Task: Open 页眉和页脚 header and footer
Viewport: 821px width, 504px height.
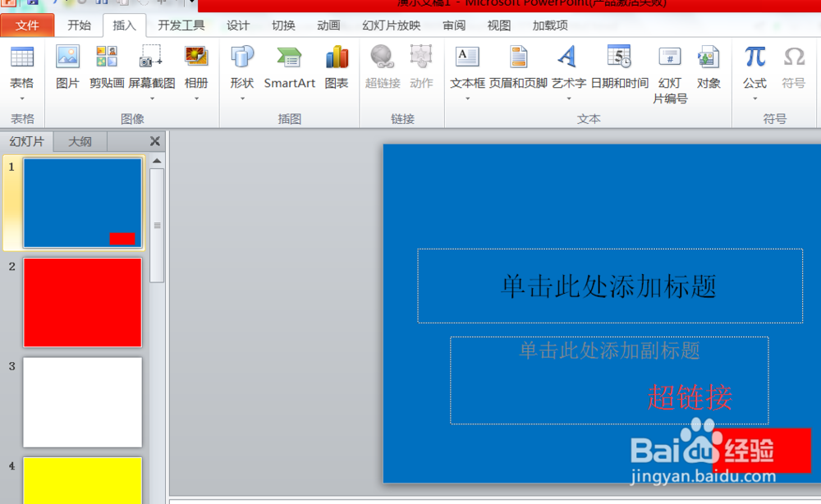Action: tap(518, 67)
